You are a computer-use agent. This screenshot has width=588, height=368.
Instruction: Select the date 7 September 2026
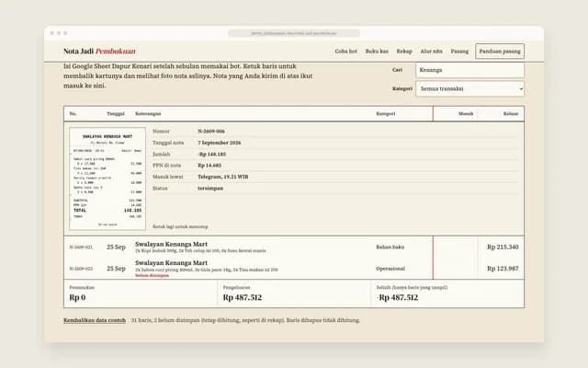(x=220, y=143)
